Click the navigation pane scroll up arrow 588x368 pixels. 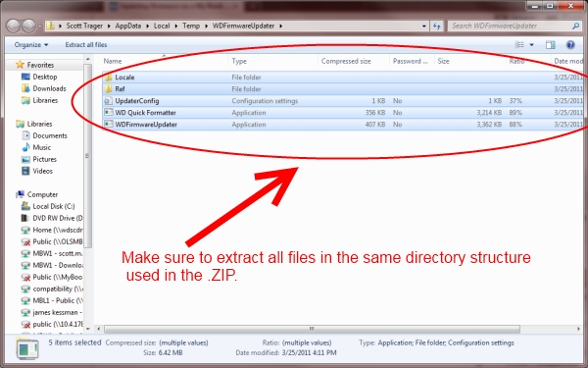(x=88, y=59)
